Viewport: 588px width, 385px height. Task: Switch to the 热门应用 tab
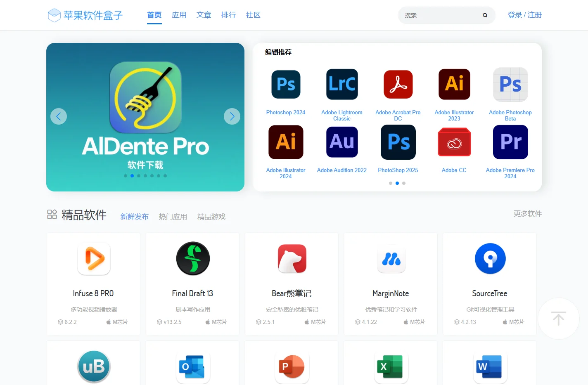point(173,217)
